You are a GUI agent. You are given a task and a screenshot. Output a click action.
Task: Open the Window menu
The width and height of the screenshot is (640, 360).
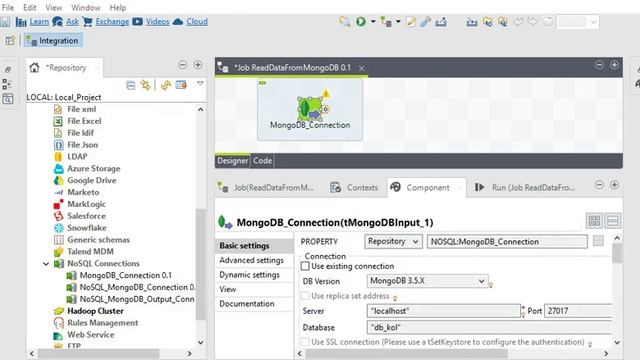pos(86,7)
